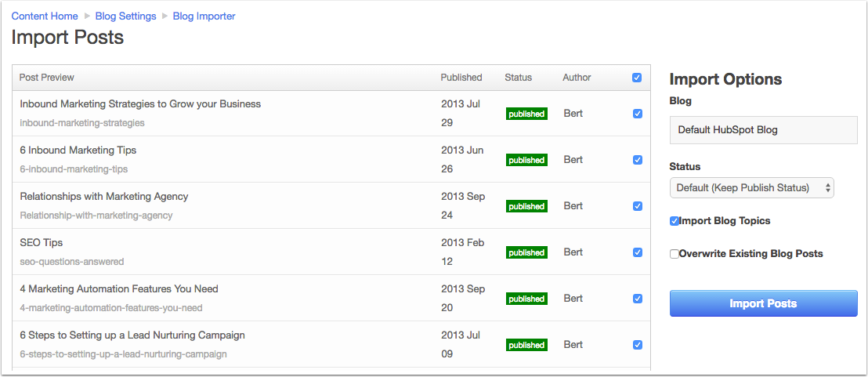Enable Overwrite Existing Blog Posts checkbox
868x377 pixels.
tap(675, 254)
